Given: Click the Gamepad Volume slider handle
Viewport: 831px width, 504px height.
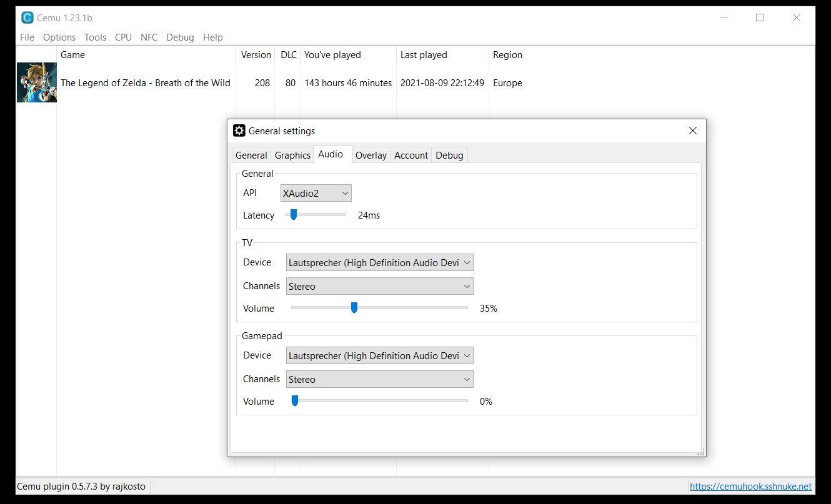Looking at the screenshot, I should tap(295, 401).
